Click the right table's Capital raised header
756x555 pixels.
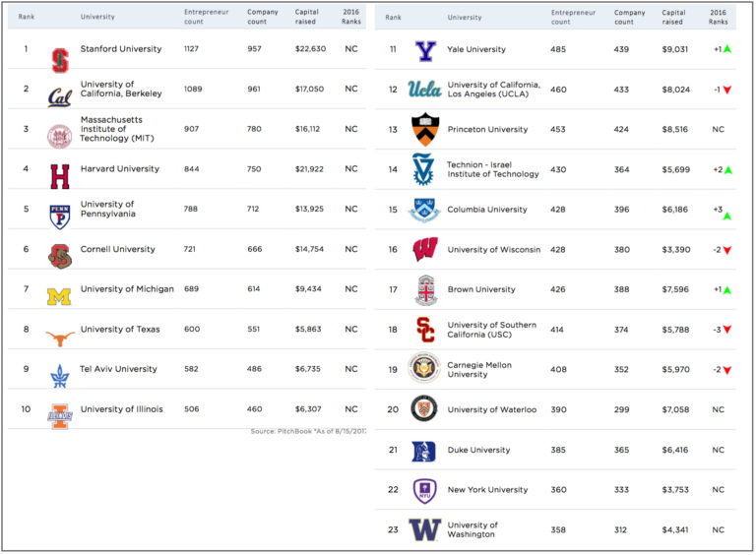673,17
